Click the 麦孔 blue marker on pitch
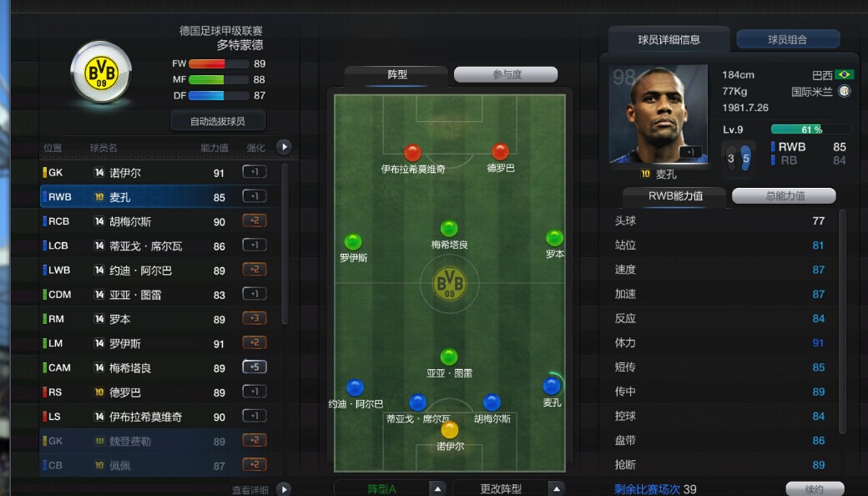The image size is (868, 496). click(x=552, y=386)
